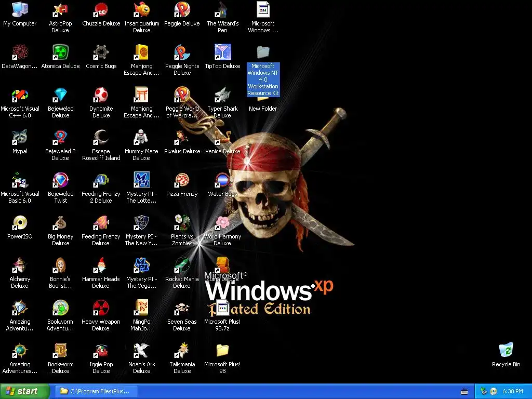Click the Recycle Bin icon

[506, 351]
